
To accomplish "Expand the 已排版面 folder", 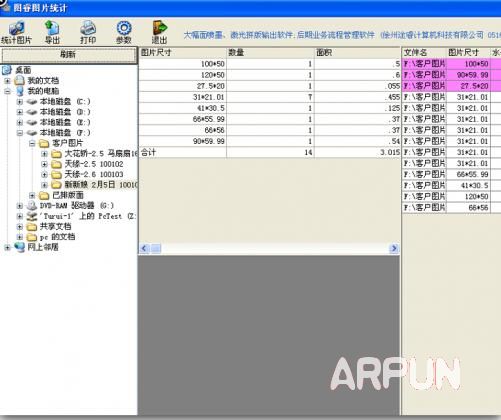I will (x=32, y=195).
